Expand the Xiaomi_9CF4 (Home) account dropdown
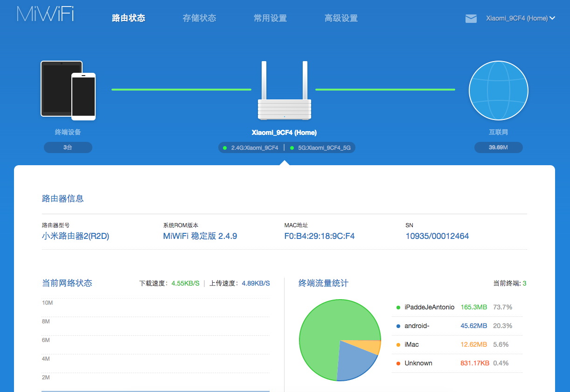570x392 pixels. [x=521, y=18]
